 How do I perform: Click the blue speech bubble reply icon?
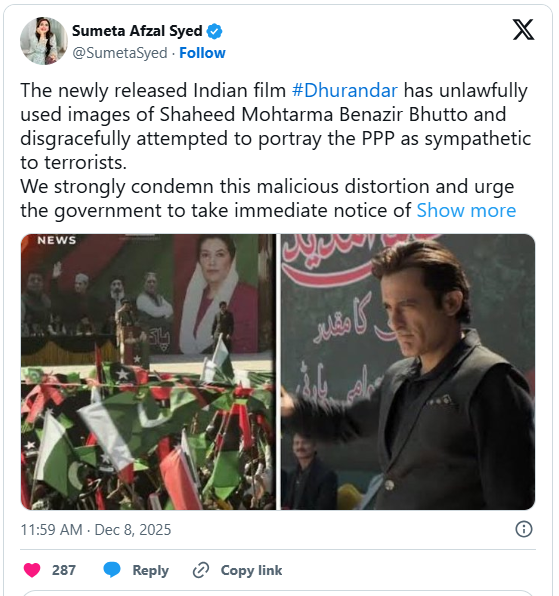[x=112, y=570]
